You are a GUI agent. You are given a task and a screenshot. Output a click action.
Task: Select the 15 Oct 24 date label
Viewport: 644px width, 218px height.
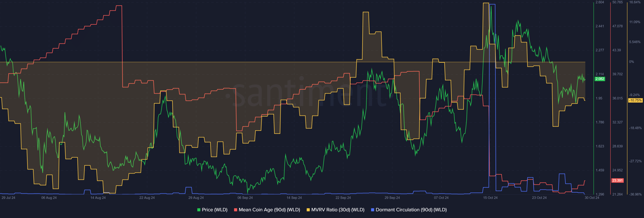point(490,198)
